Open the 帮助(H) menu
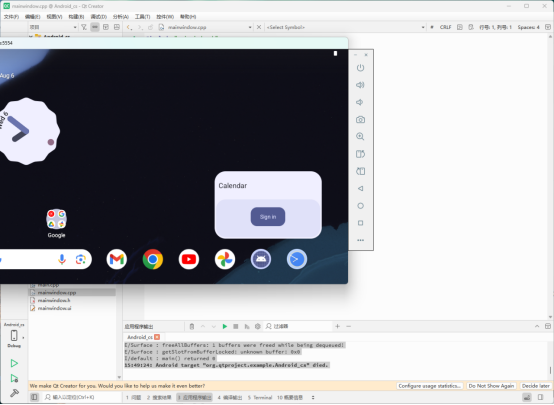554x405 pixels. [188, 17]
